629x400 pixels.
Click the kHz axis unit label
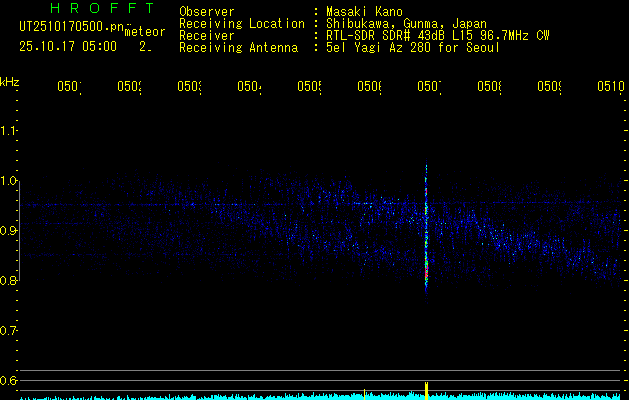tap(10, 81)
